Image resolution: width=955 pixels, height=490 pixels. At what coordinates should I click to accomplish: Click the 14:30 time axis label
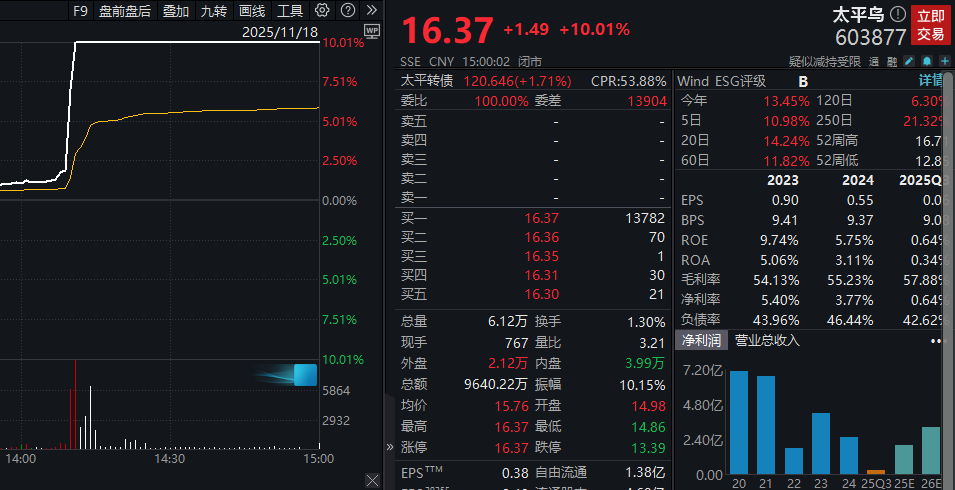(x=170, y=459)
